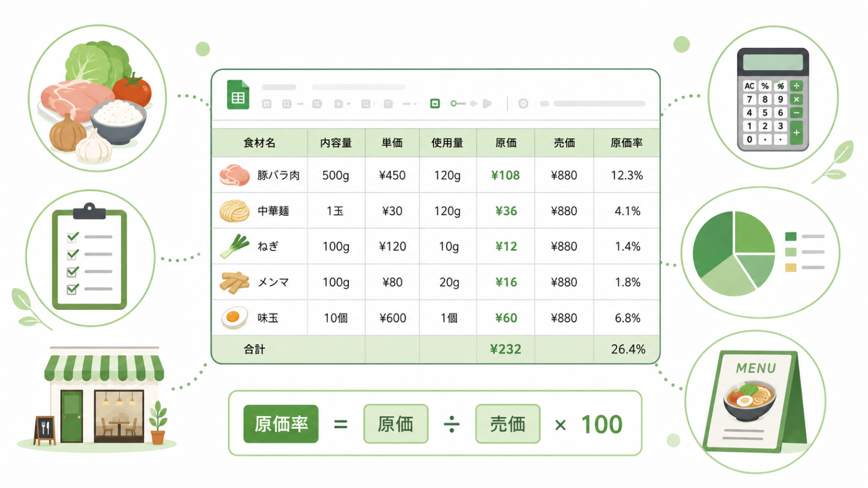
Task: Toggle the second checkbox on clipboard
Action: pos(73,254)
